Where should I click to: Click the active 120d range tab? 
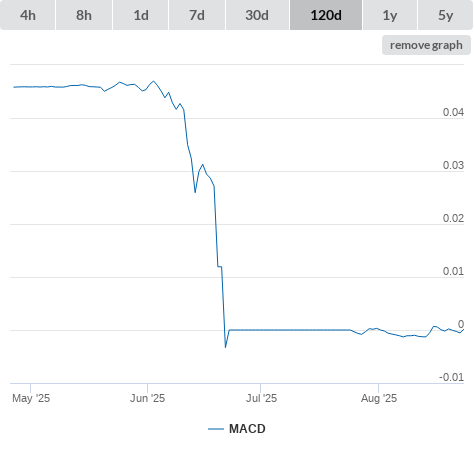coord(326,15)
